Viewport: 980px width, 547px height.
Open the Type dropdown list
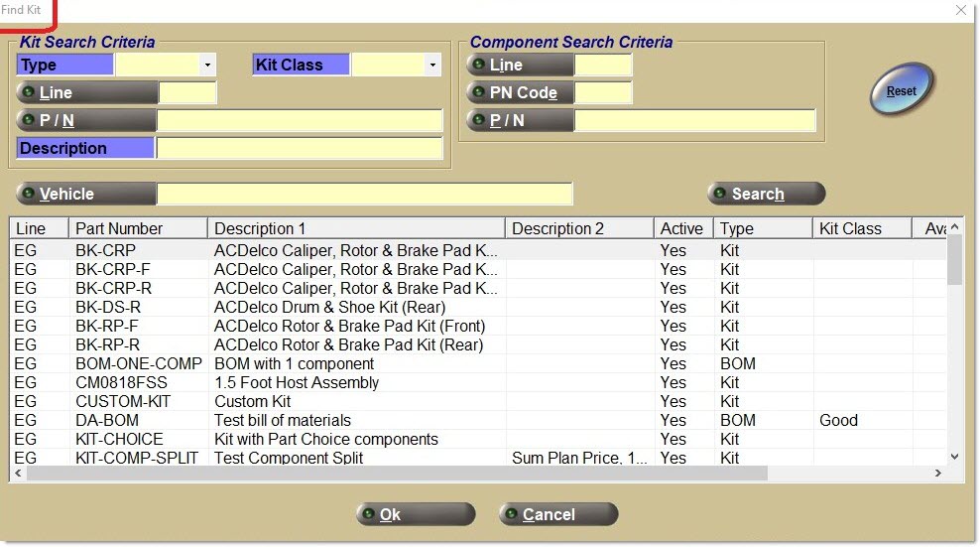tap(207, 66)
